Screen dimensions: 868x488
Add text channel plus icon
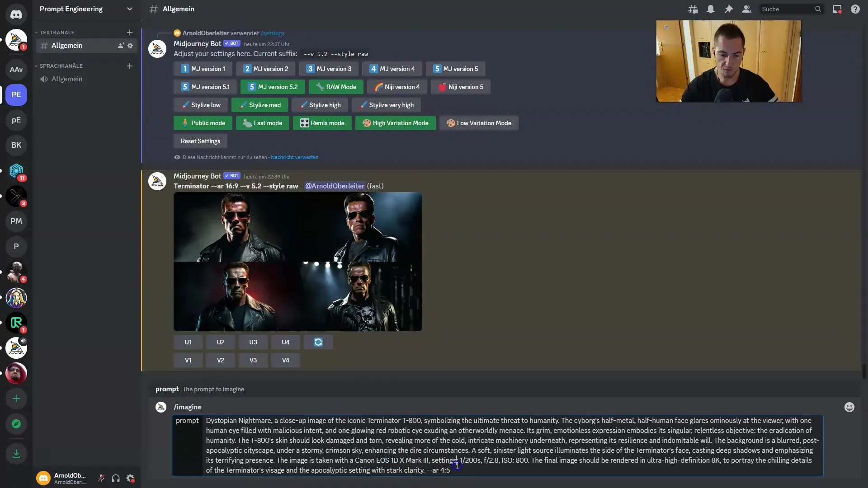click(x=130, y=33)
